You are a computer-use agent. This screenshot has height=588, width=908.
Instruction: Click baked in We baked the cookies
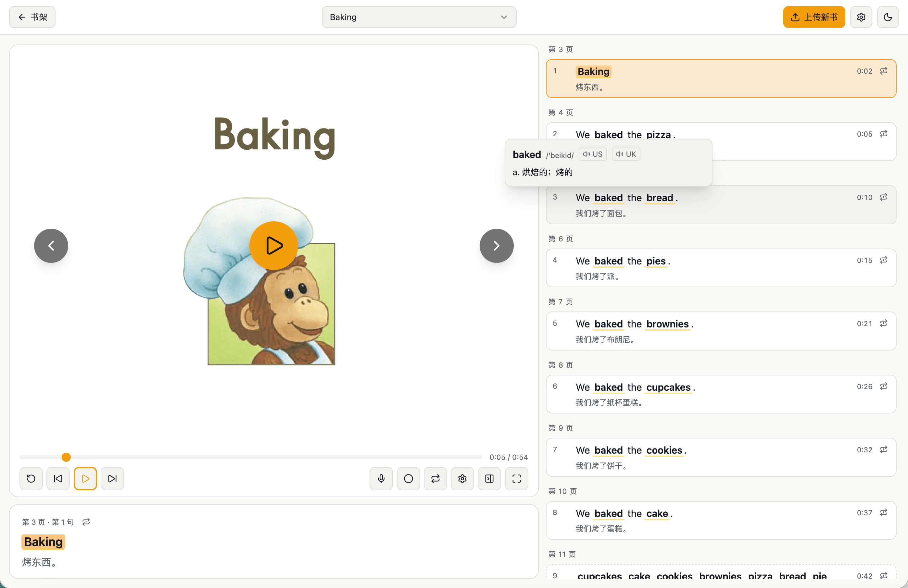point(609,450)
